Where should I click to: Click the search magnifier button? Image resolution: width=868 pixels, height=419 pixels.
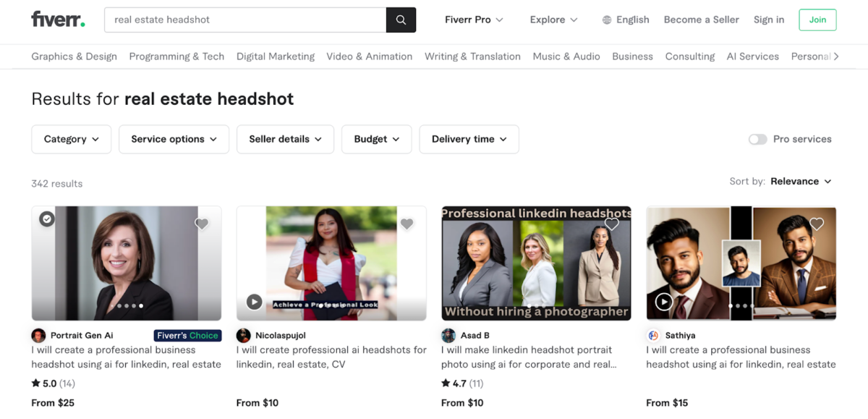tap(401, 20)
